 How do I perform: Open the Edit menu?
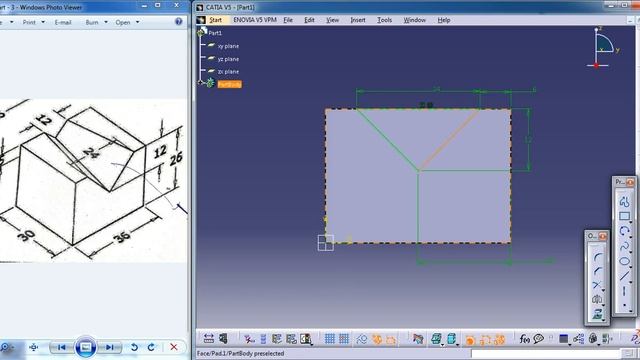pos(309,20)
